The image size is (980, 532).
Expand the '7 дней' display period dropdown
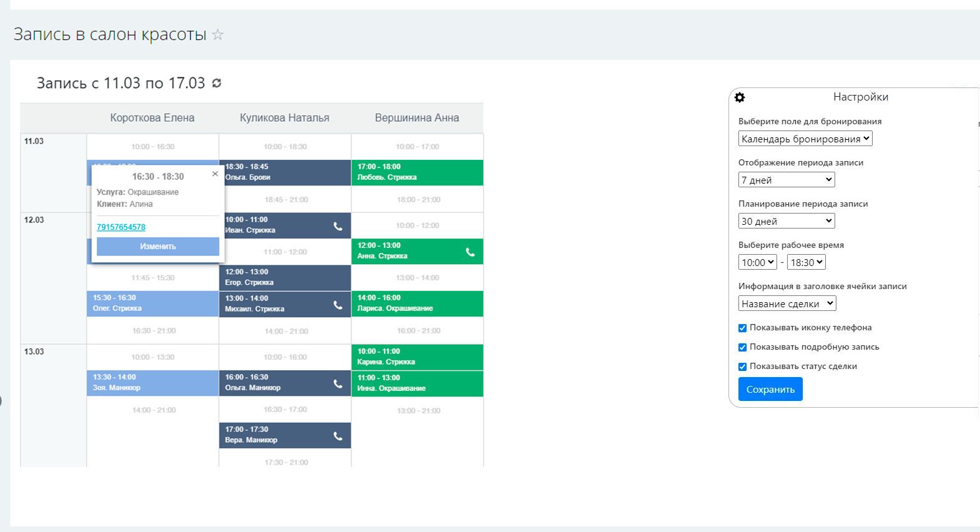pos(786,180)
